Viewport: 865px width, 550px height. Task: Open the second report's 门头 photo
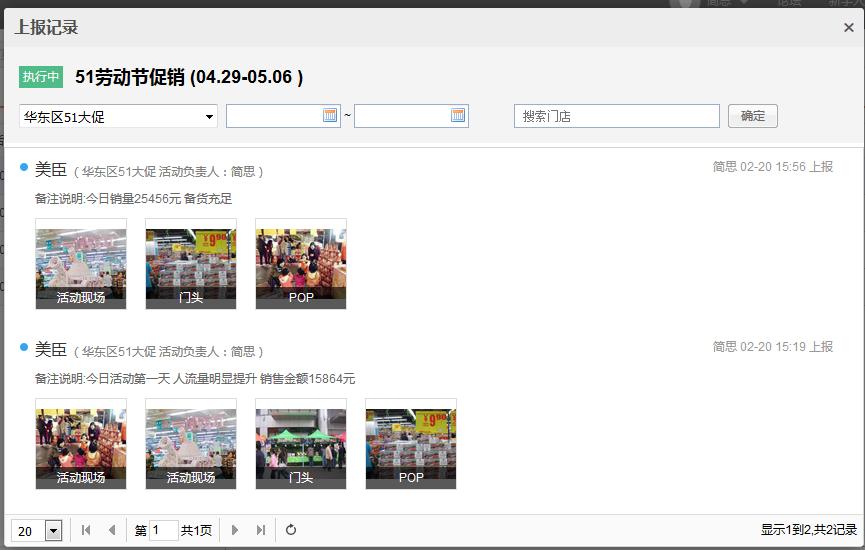tap(301, 443)
